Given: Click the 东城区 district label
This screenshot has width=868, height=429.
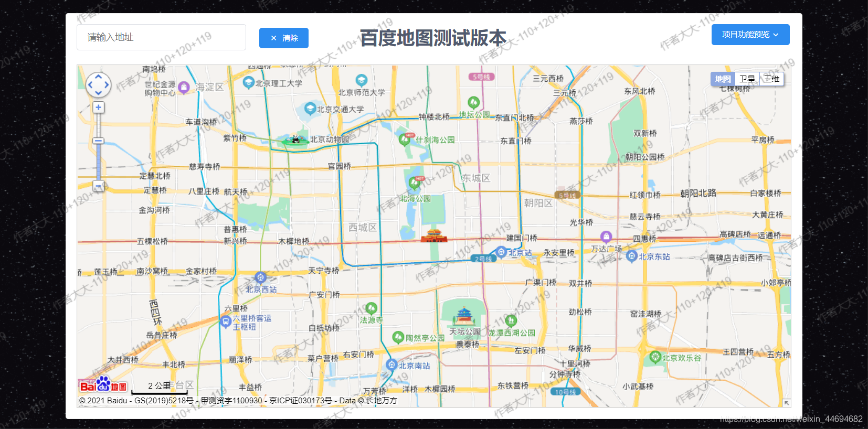Looking at the screenshot, I should [x=476, y=178].
